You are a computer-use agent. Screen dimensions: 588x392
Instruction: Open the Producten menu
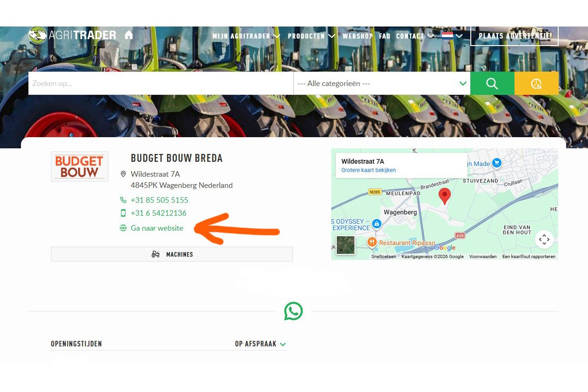point(311,36)
